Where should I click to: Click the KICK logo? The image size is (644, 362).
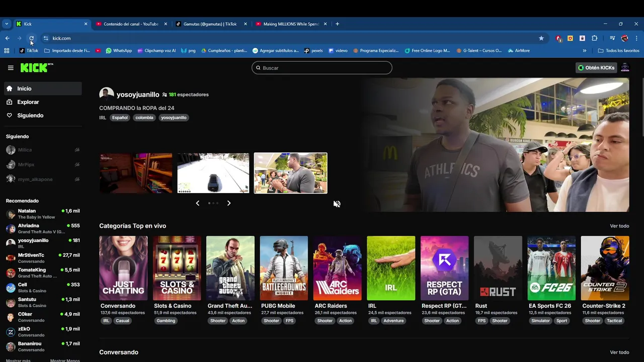point(37,68)
